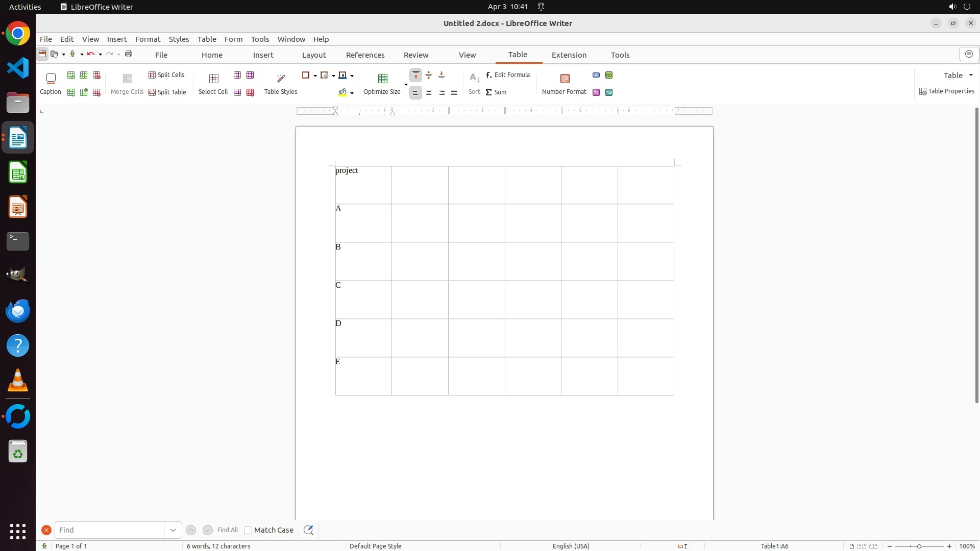Image resolution: width=980 pixels, height=551 pixels.
Task: Click the Split Cells button
Action: [166, 75]
